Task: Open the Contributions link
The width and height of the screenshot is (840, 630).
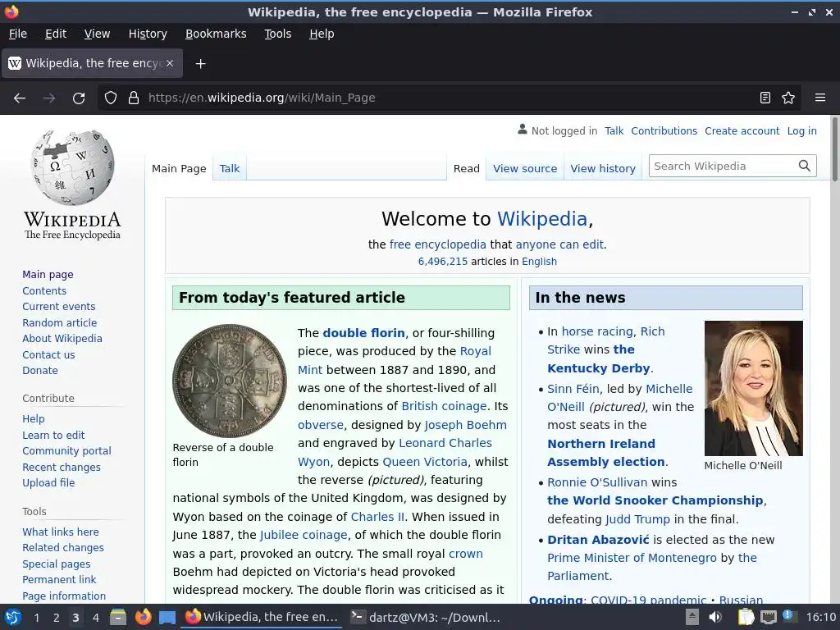Action: [x=664, y=130]
